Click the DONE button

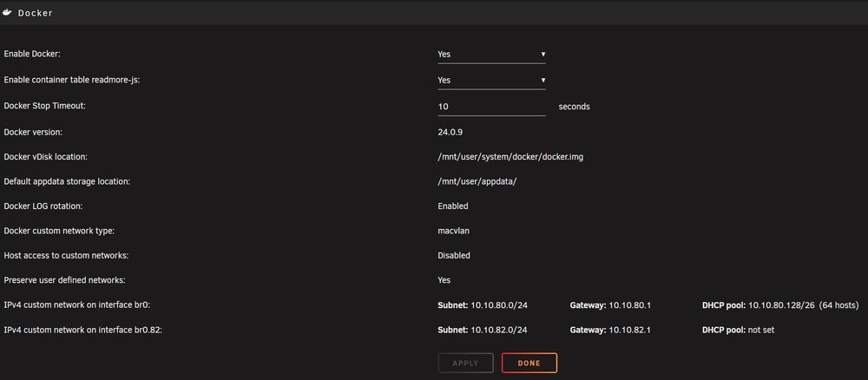(x=529, y=363)
